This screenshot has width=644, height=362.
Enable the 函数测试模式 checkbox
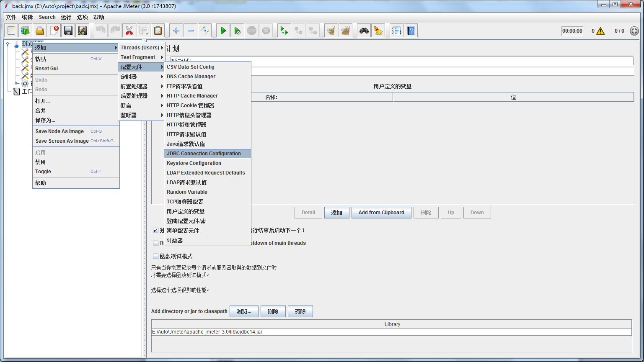pos(155,256)
